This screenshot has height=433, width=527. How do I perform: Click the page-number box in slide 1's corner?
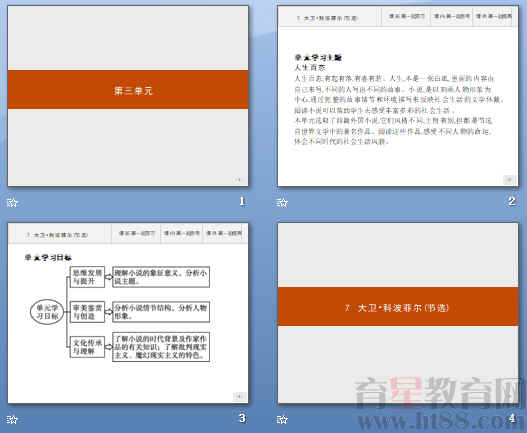tap(239, 180)
